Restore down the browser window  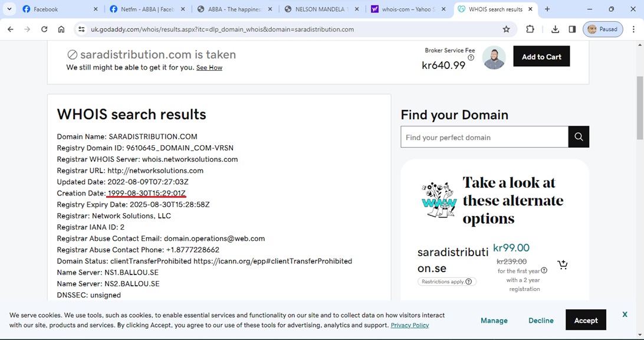pyautogui.click(x=611, y=9)
